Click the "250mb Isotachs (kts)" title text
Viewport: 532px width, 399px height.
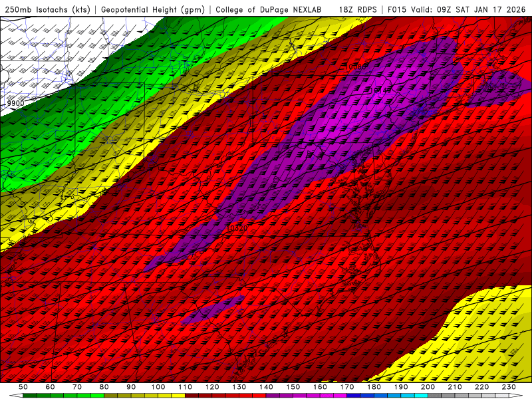coord(47,9)
